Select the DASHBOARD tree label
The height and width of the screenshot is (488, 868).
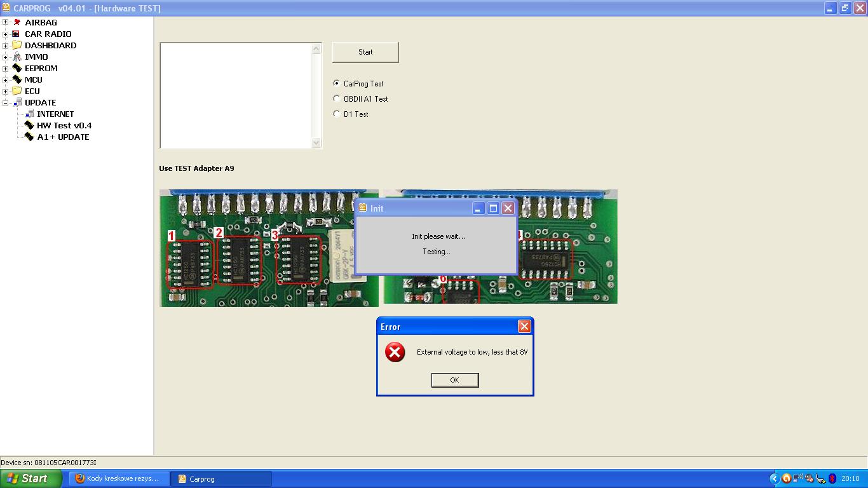[50, 45]
